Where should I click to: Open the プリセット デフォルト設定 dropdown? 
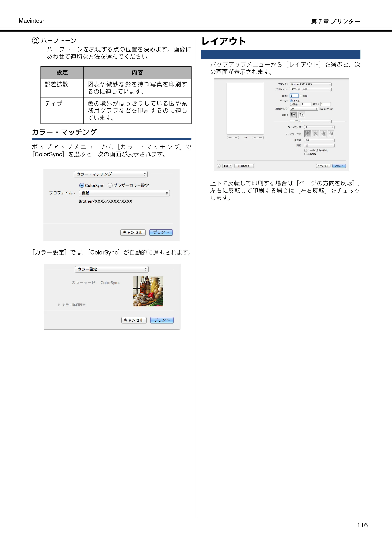[310, 89]
